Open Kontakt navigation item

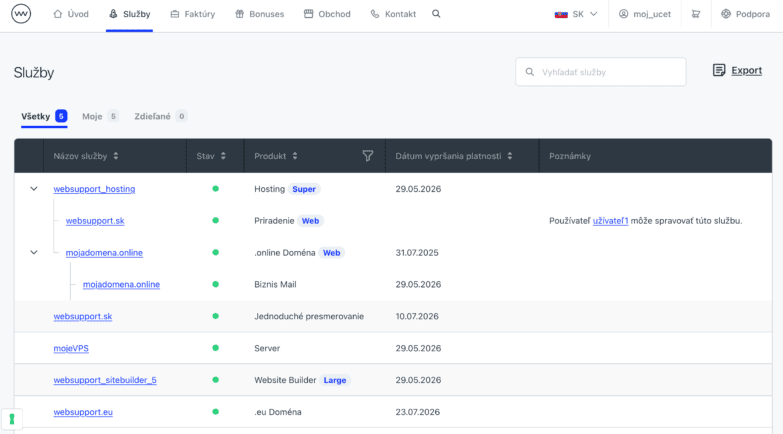393,14
